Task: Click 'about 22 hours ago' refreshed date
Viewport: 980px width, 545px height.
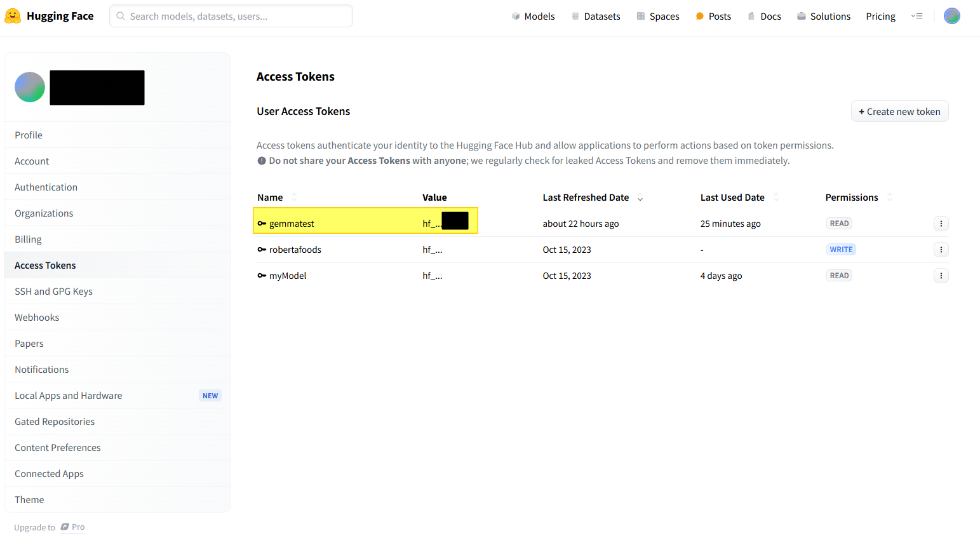Action: [581, 224]
